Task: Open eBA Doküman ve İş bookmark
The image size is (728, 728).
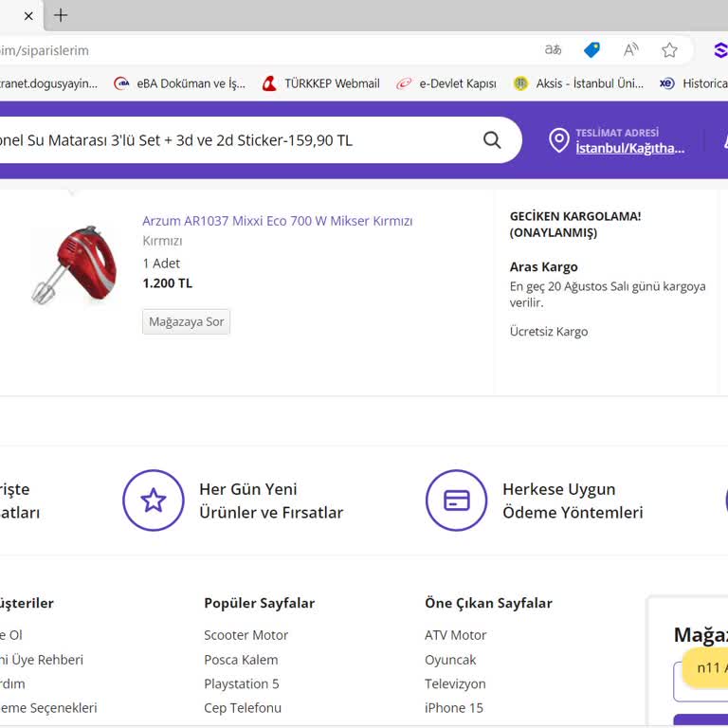Action: coord(180,83)
